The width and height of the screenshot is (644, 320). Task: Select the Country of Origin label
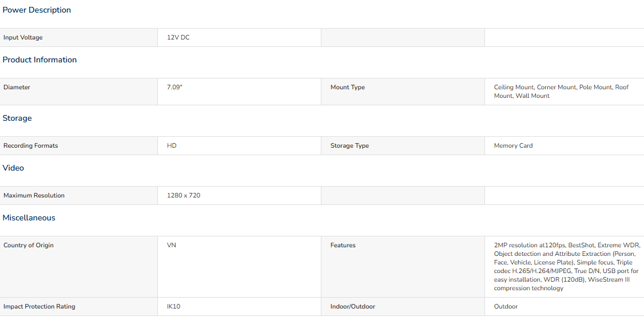[x=29, y=245]
